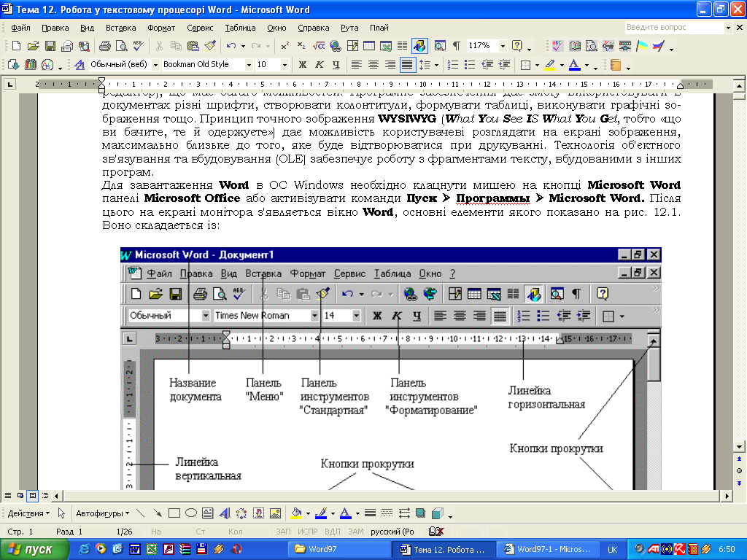Toggle italic К formatting
Viewport: 747px width, 560px height.
[320, 64]
